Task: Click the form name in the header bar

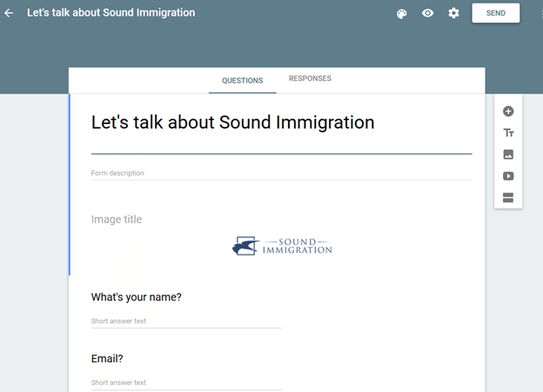Action: point(111,13)
